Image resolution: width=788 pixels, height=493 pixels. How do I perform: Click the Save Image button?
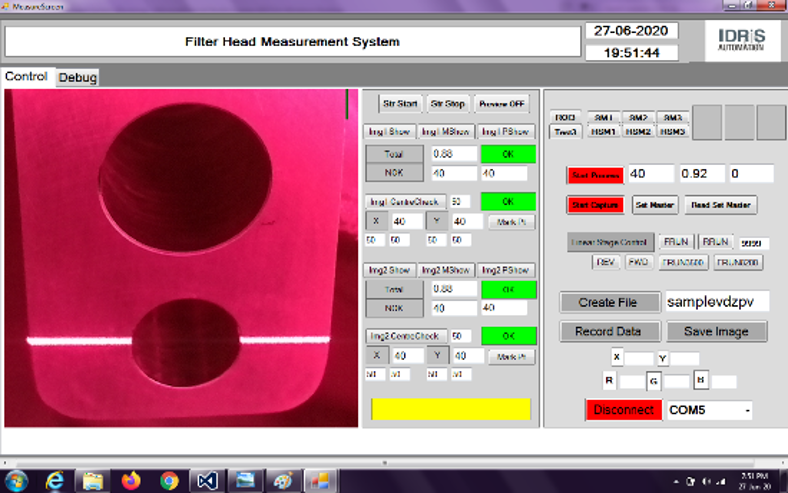pyautogui.click(x=716, y=331)
